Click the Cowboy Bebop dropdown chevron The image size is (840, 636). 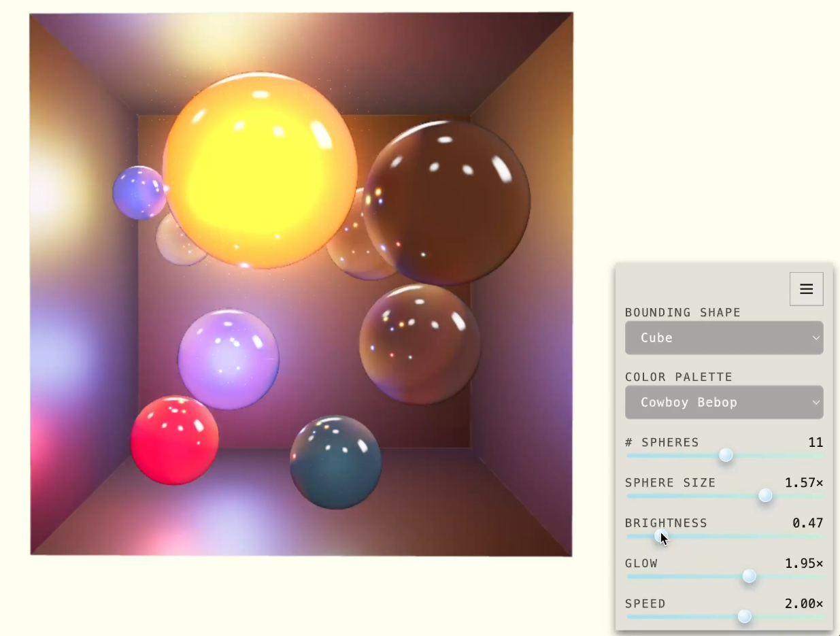coord(816,403)
